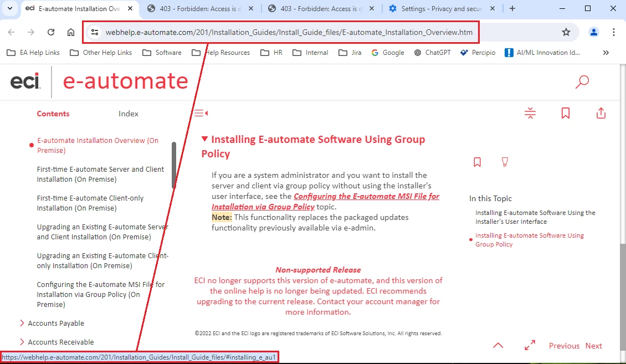Viewport: 626px width, 364px height.
Task: Open the site information icon in the address bar
Action: pos(95,32)
